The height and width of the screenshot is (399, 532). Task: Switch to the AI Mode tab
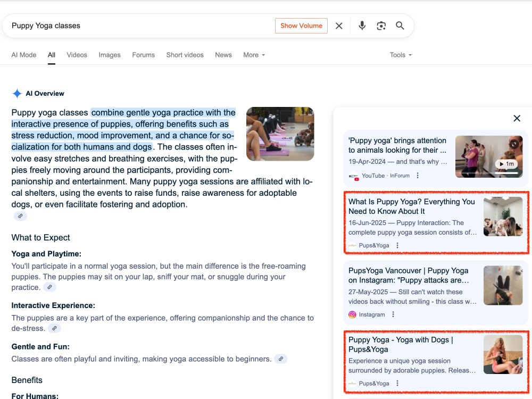[24, 55]
